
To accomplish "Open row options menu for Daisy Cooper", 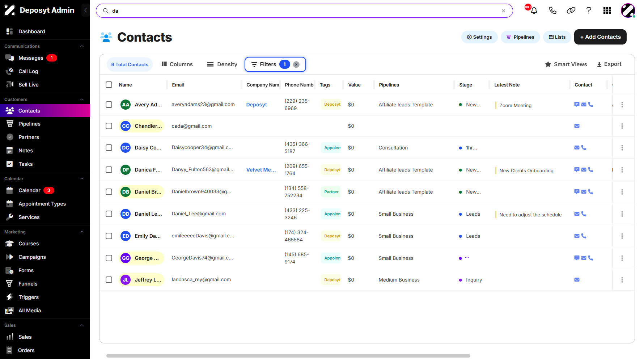I will tap(622, 148).
